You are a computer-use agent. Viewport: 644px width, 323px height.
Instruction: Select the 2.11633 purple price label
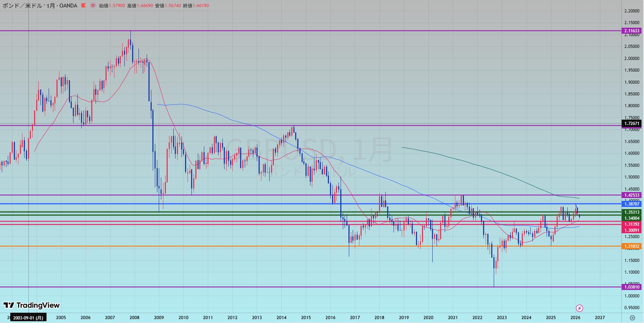[x=632, y=31]
